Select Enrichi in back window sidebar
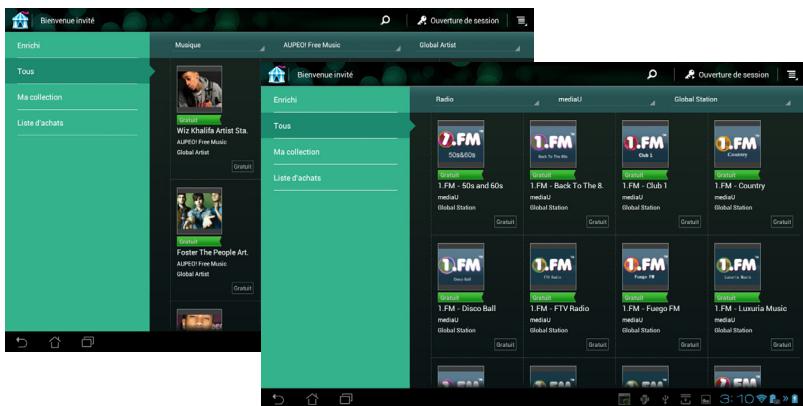Screen dimensions: 803x406 [x=77, y=46]
